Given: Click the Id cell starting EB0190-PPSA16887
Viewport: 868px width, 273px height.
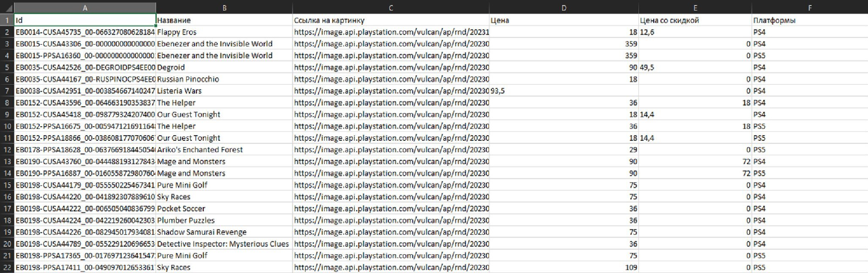Looking at the screenshot, I should point(85,173).
